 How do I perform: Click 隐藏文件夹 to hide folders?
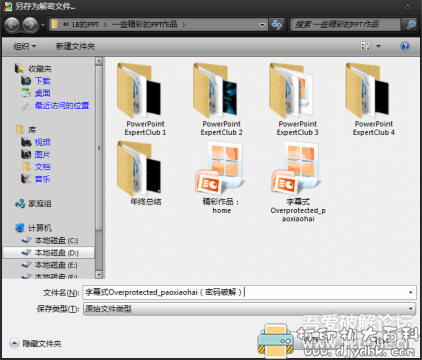pos(42,343)
